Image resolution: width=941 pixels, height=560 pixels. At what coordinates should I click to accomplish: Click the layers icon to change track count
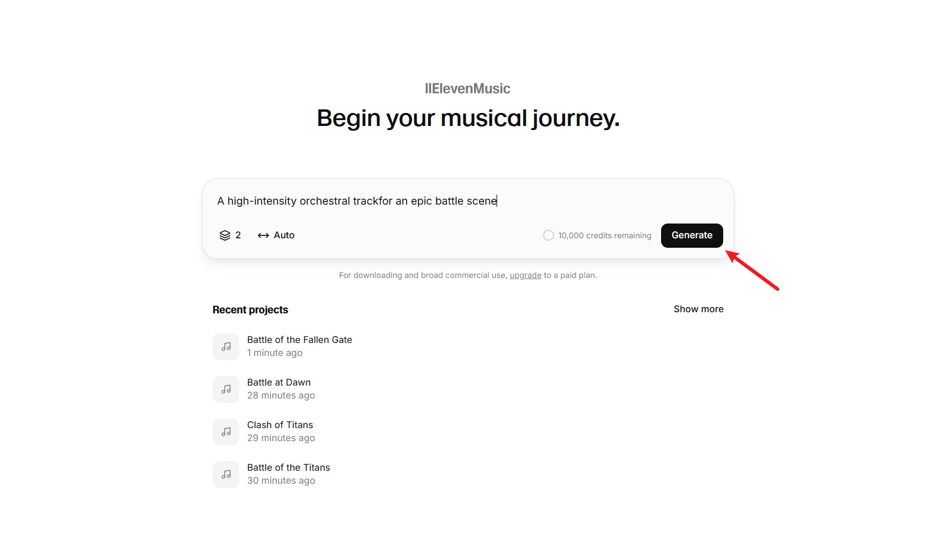tap(224, 235)
